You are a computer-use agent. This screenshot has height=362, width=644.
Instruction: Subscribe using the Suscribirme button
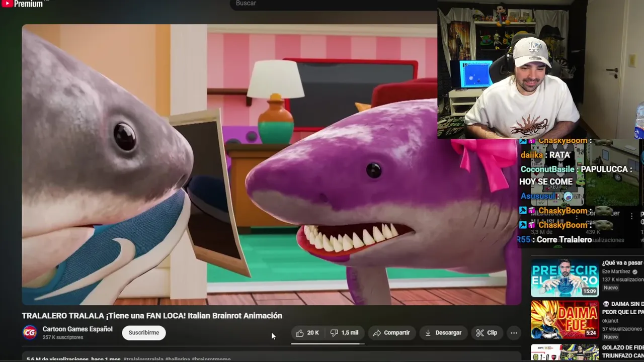click(x=144, y=333)
